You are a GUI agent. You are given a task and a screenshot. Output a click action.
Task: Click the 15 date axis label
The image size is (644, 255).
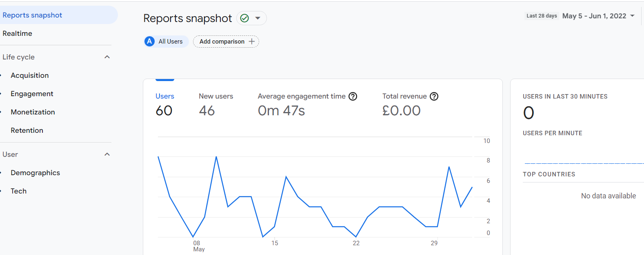[x=275, y=243]
